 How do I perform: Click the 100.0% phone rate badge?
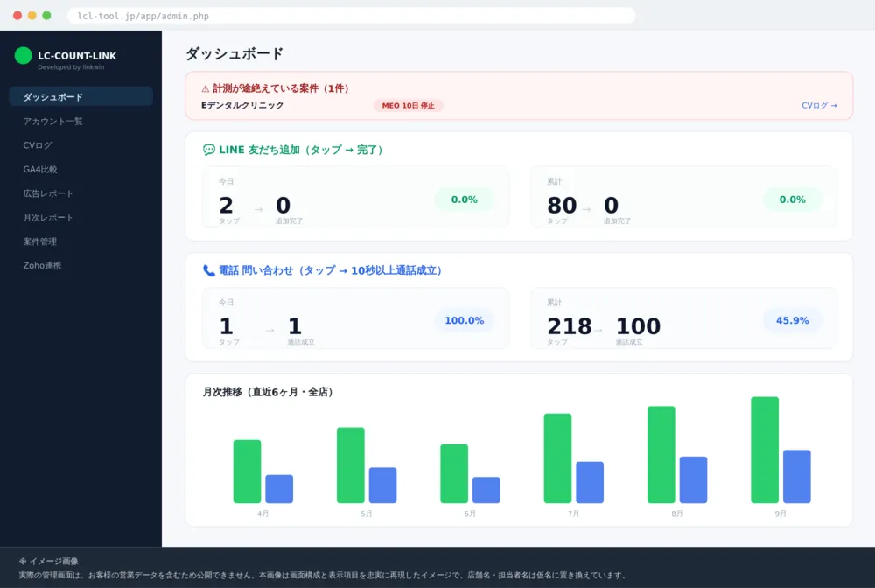[x=465, y=321]
